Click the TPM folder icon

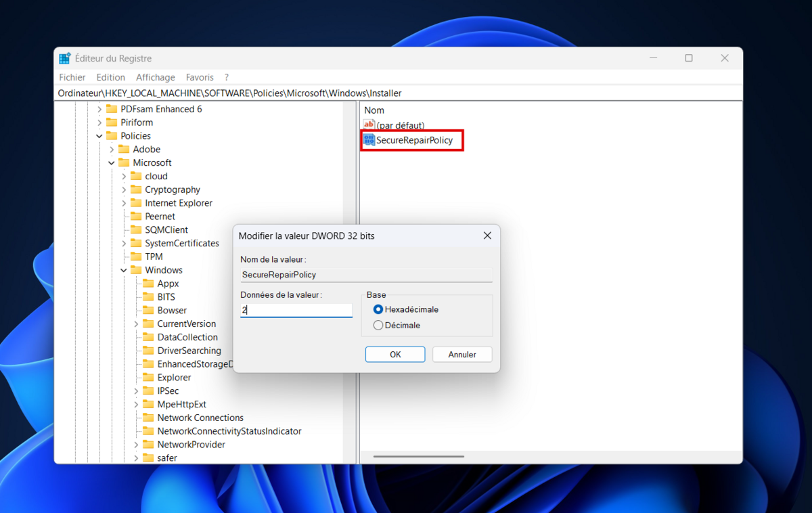136,256
